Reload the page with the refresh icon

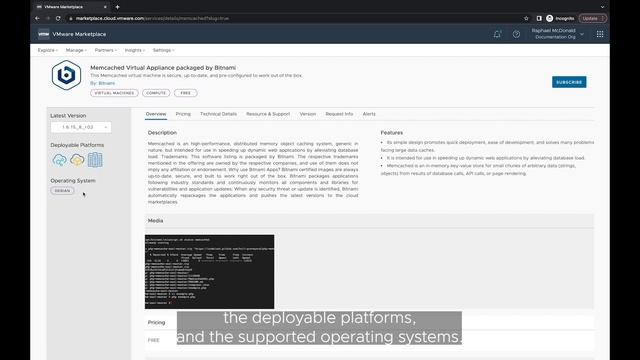tap(58, 18)
